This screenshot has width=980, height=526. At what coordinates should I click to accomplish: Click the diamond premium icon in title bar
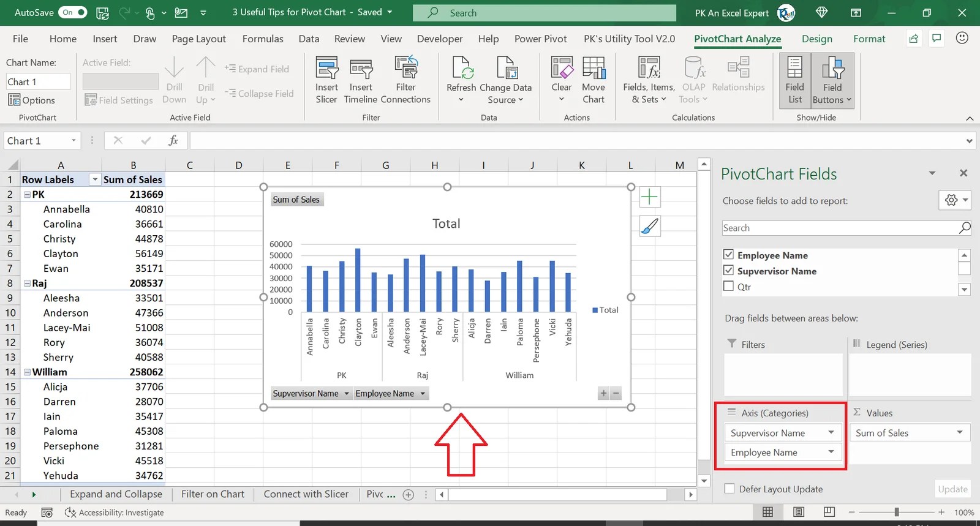[822, 12]
